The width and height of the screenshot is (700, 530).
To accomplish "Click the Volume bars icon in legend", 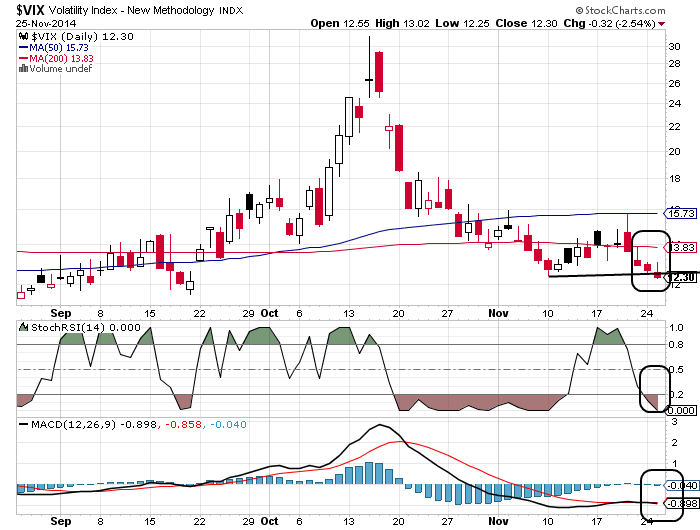I will pos(23,68).
